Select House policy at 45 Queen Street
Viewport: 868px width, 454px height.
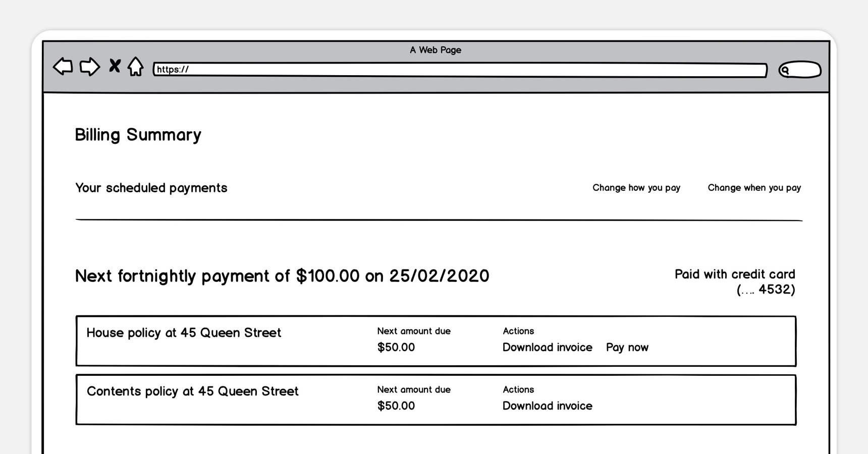[x=184, y=333]
